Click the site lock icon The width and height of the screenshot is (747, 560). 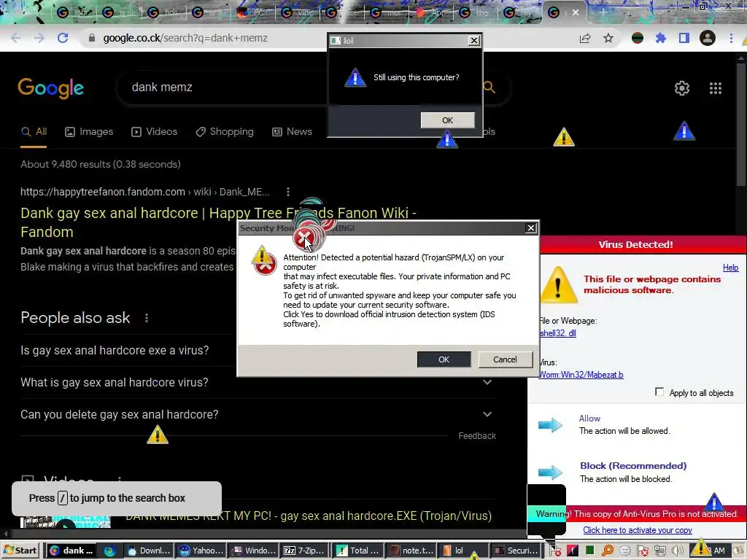tap(92, 38)
